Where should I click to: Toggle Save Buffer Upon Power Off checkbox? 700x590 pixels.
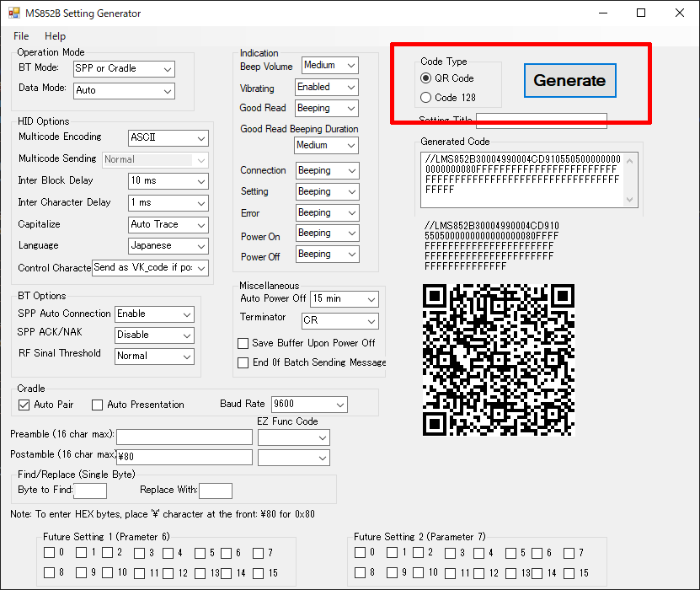click(243, 343)
